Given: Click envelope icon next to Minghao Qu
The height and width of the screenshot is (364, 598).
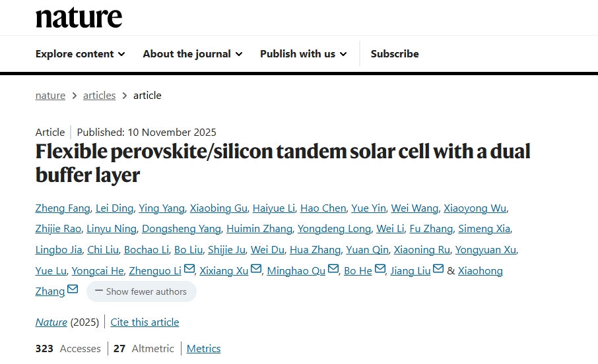Looking at the screenshot, I should (333, 269).
